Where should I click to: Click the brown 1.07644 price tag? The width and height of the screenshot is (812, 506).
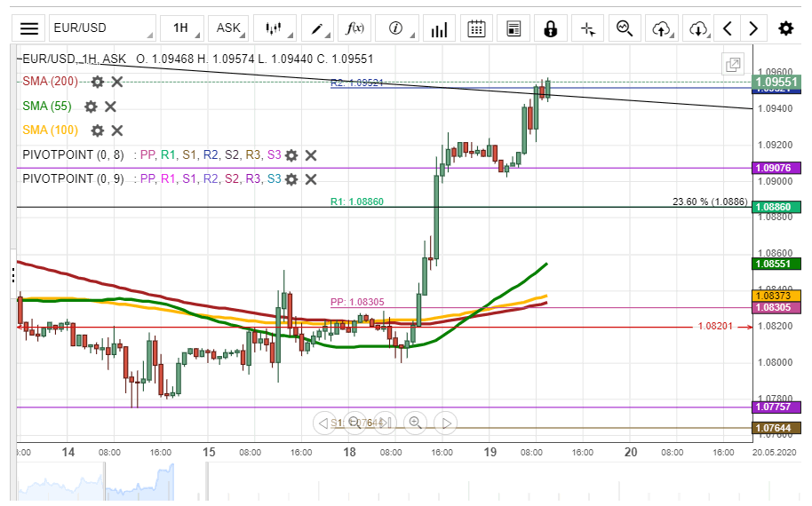[x=776, y=428]
